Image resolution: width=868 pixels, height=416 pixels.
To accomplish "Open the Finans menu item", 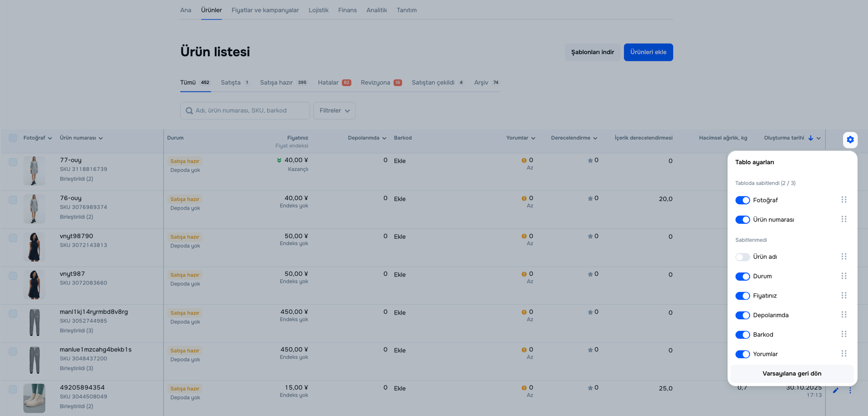I will pos(347,10).
